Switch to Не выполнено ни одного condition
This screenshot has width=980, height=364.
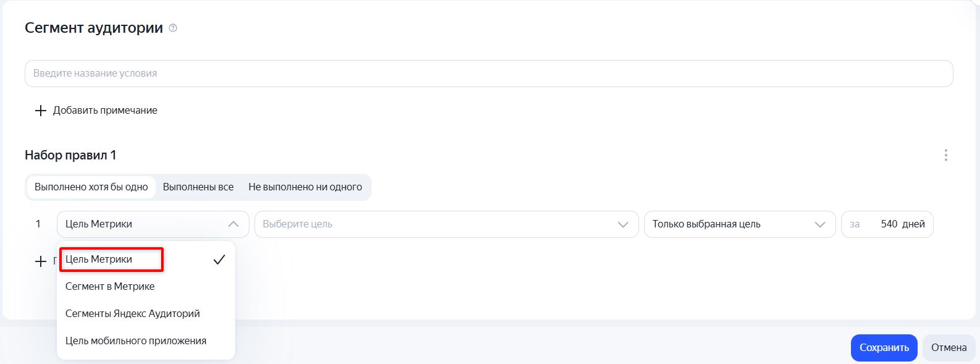click(x=305, y=187)
